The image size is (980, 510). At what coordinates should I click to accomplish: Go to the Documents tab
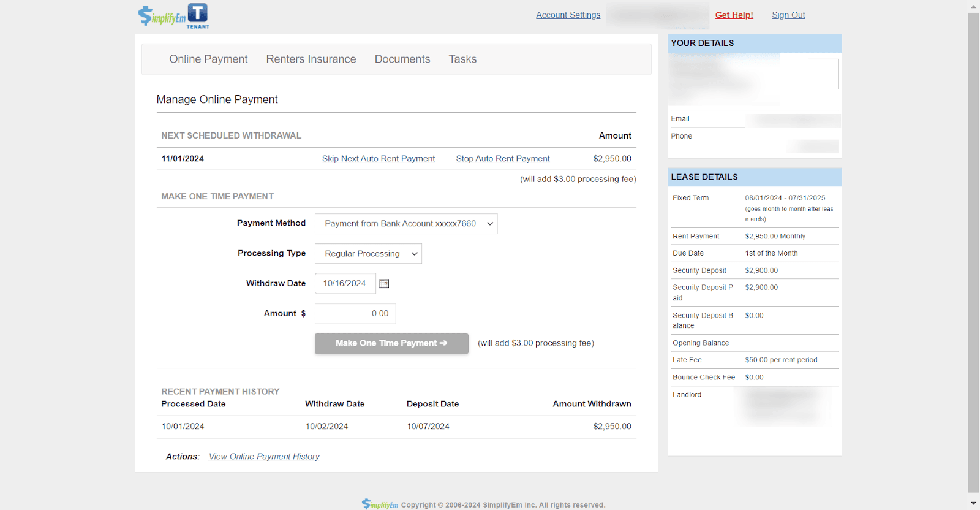pyautogui.click(x=402, y=59)
